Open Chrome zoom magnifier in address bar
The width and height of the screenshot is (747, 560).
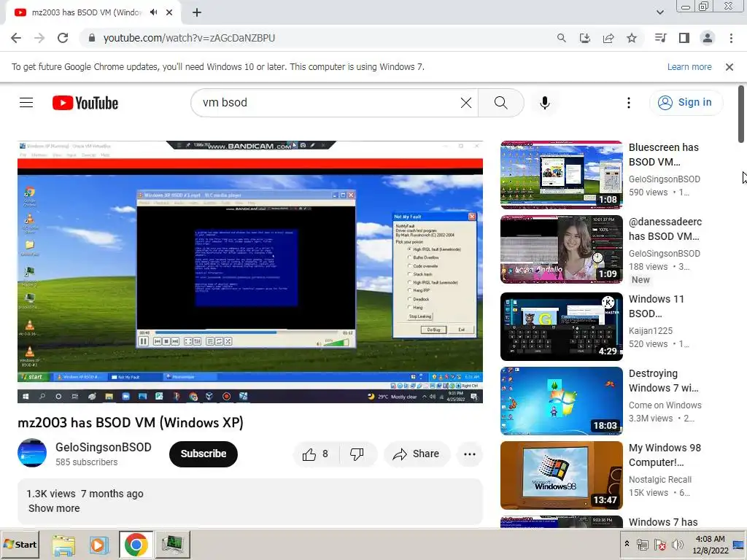[x=561, y=38]
